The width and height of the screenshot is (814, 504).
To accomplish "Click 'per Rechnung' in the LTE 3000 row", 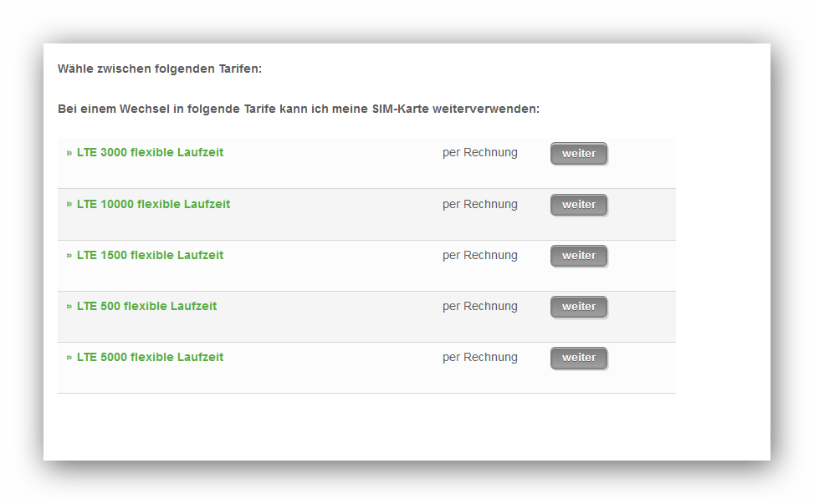I will click(480, 153).
